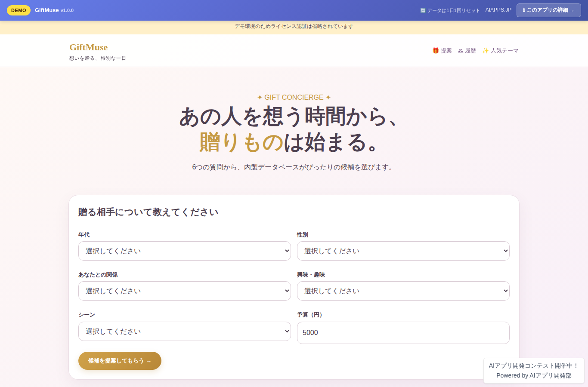Click the デモ環境のためライセンス認証は省略されています banner text
The width and height of the screenshot is (588, 387).
pos(294,26)
